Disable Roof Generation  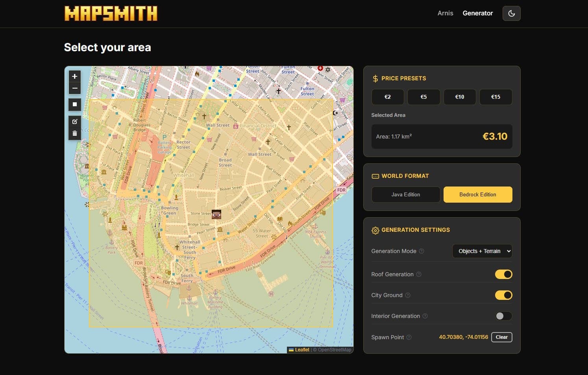click(504, 274)
